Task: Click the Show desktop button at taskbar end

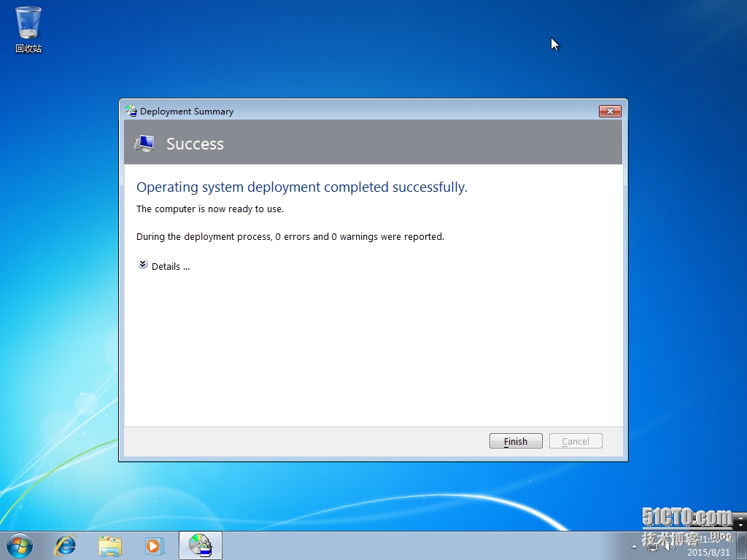Action: tap(741, 545)
